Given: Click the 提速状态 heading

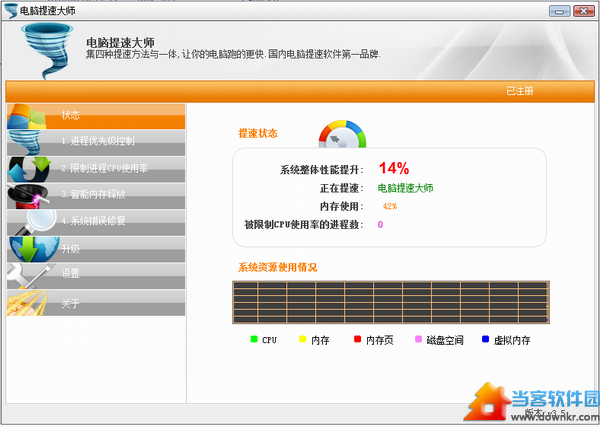Looking at the screenshot, I should pos(258,134).
